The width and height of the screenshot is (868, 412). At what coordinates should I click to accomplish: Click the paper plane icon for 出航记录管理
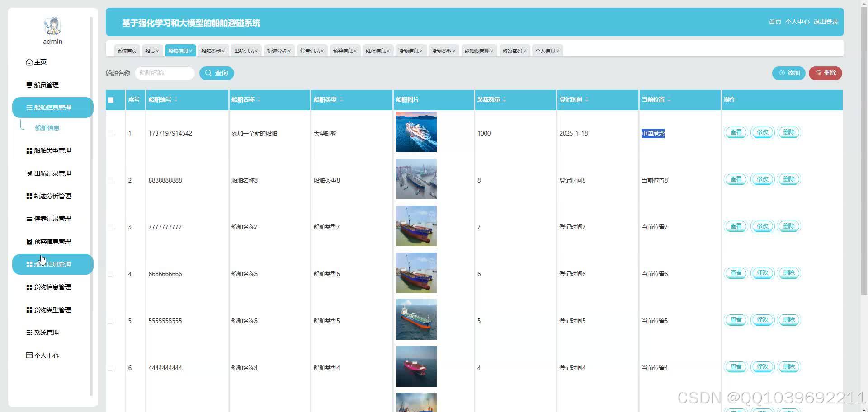click(29, 173)
